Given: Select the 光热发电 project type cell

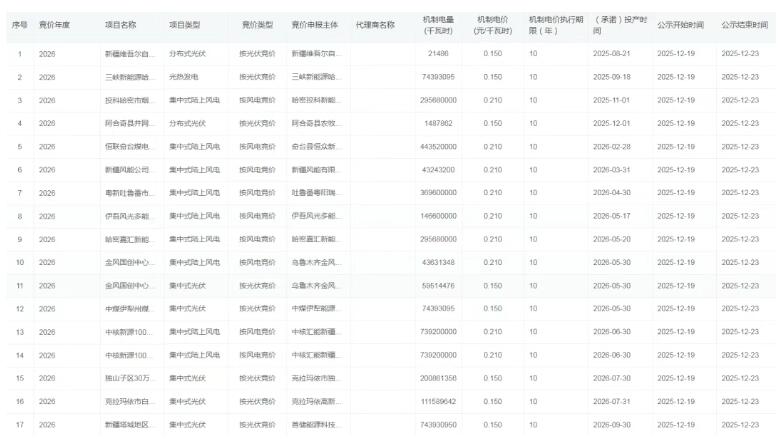Looking at the screenshot, I should [186, 76].
